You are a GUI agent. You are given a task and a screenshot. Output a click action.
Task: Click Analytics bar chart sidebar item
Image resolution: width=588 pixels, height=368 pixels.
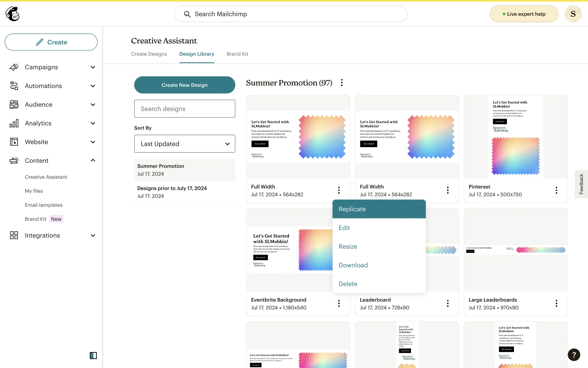[x=38, y=123]
